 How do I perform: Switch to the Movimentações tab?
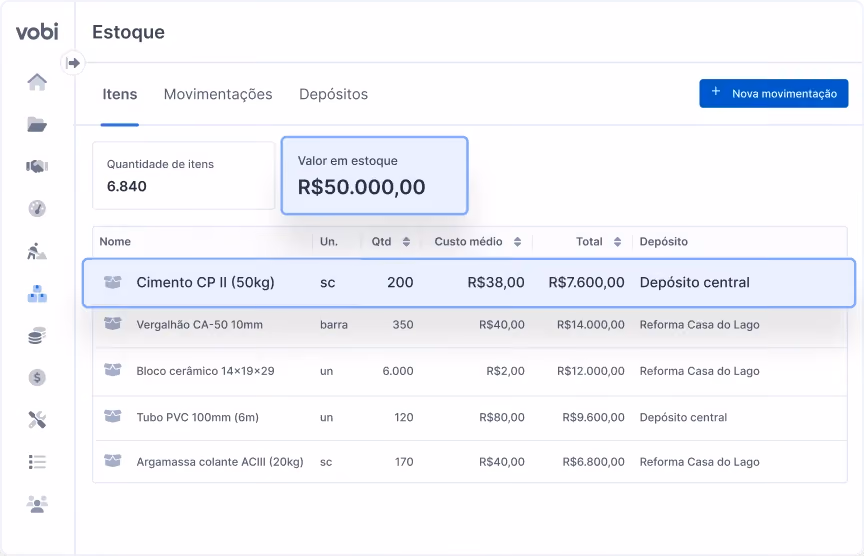pos(218,94)
